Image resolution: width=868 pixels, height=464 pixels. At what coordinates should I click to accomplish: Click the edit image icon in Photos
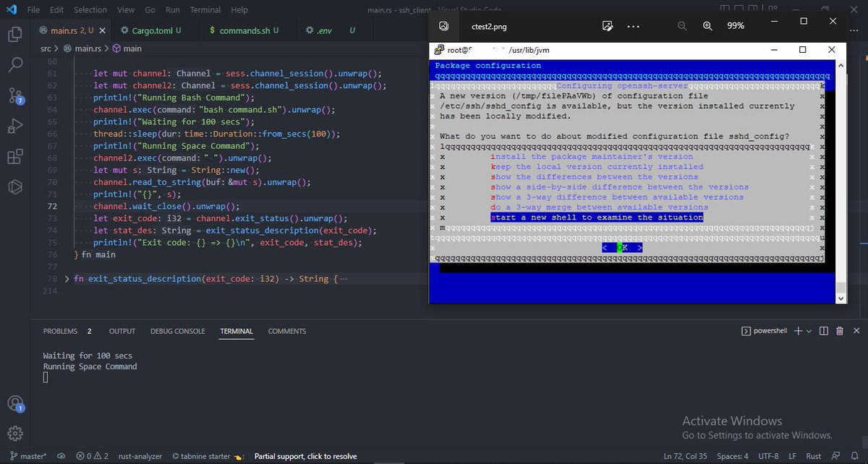point(608,25)
